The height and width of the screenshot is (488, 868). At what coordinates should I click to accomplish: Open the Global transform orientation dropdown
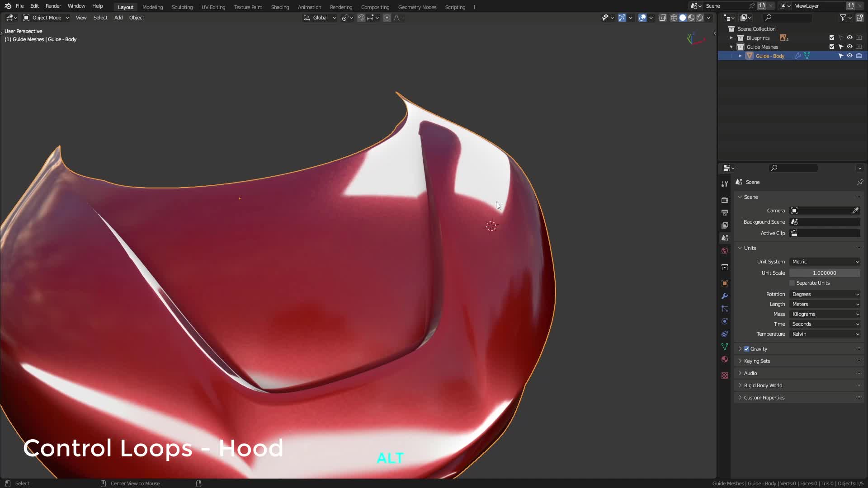tap(320, 18)
